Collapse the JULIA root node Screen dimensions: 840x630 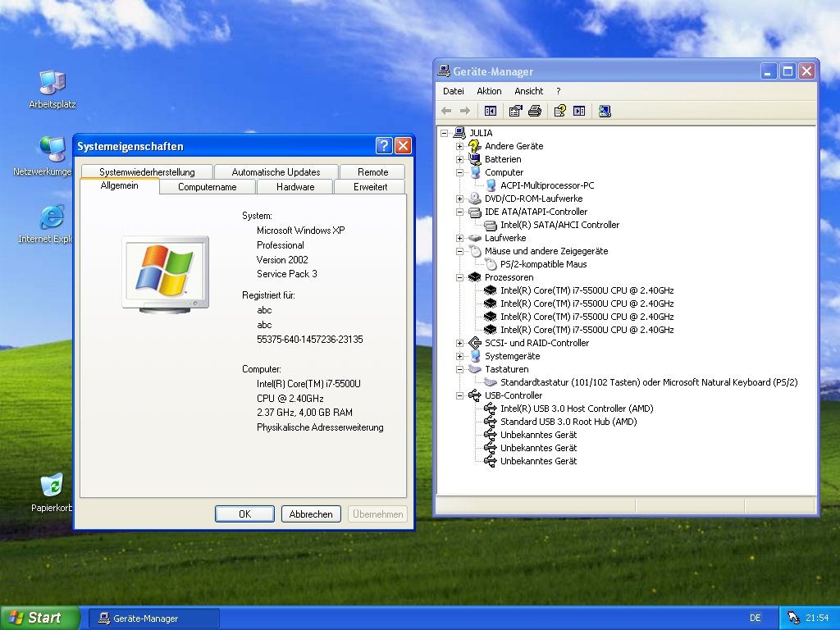(x=444, y=133)
